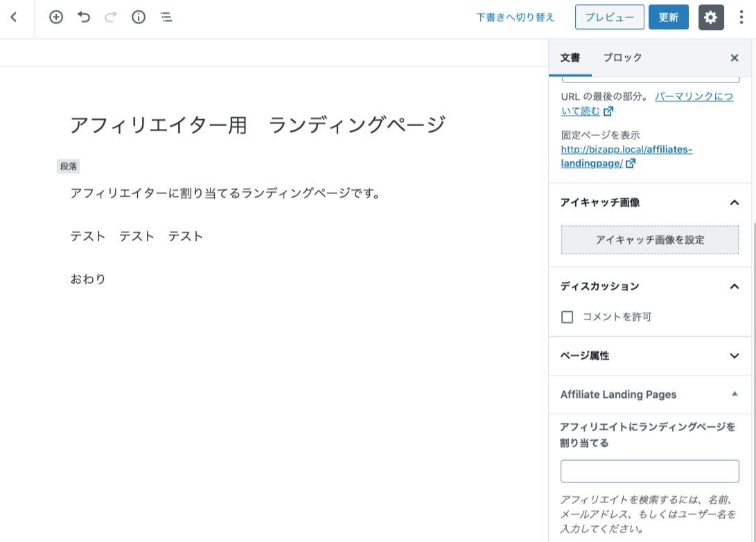Toggle the settings gear sidebar
Viewport: 756px width, 542px height.
[711, 17]
